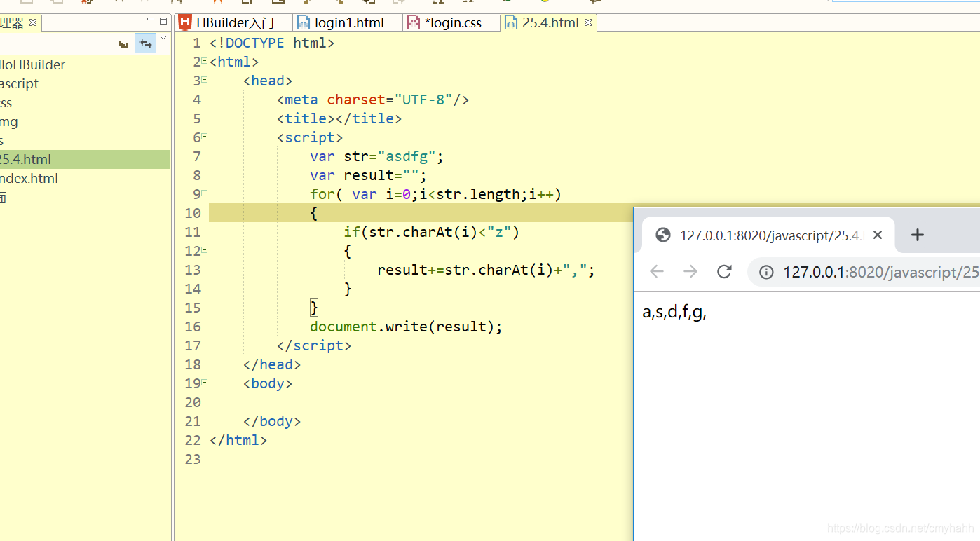Screen dimensions: 980x541
Task: Collapse the body tag fold on line 19
Action: tap(205, 383)
